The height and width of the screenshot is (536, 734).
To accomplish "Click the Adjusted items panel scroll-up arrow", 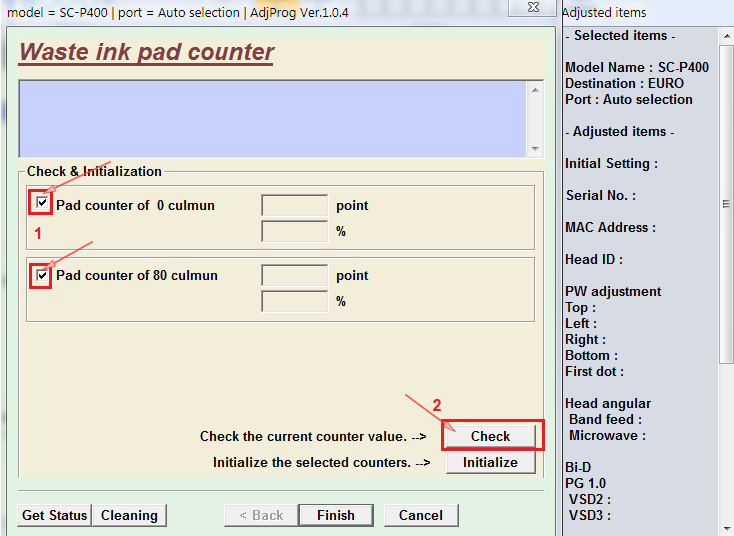I will pyautogui.click(x=727, y=36).
